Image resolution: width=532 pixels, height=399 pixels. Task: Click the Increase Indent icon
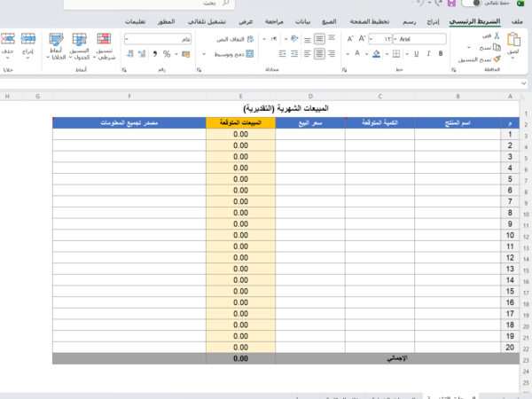282,53
